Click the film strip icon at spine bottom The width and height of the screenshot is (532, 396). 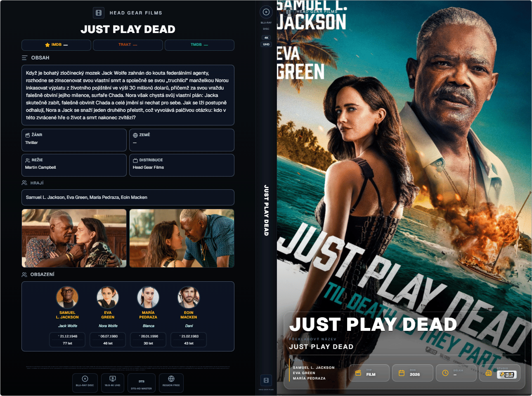click(x=266, y=380)
